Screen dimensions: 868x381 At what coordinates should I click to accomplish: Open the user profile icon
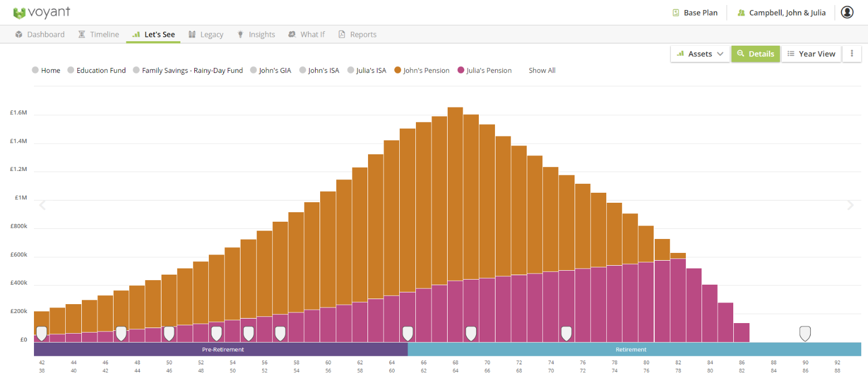pos(847,12)
